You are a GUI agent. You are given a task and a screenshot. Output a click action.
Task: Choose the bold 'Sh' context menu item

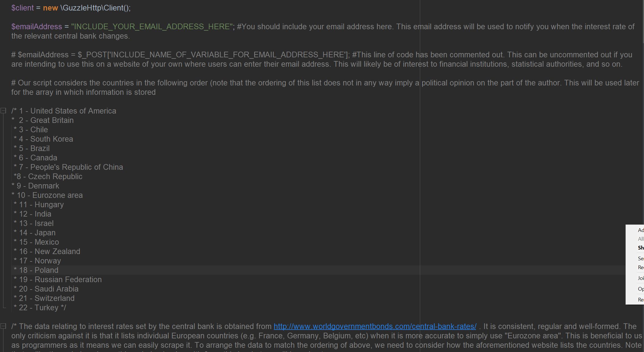point(640,248)
